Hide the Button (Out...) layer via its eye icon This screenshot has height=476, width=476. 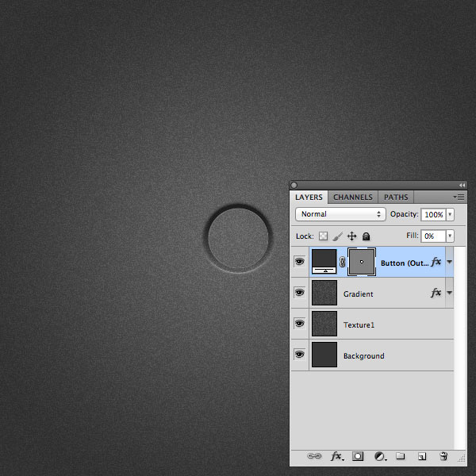(299, 261)
